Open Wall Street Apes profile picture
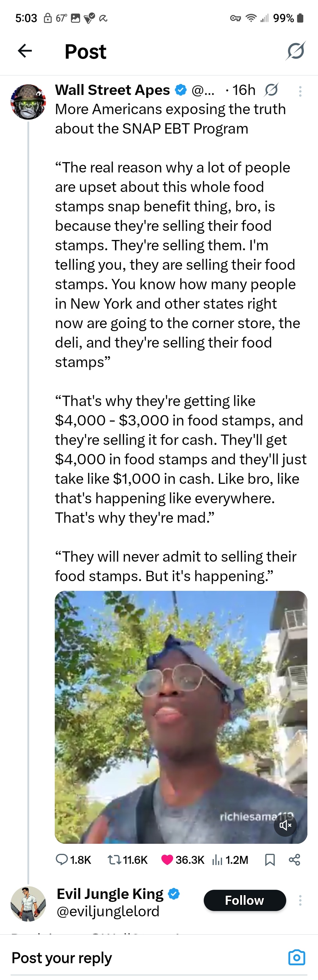Screen dimensions: 318x980 point(28,102)
